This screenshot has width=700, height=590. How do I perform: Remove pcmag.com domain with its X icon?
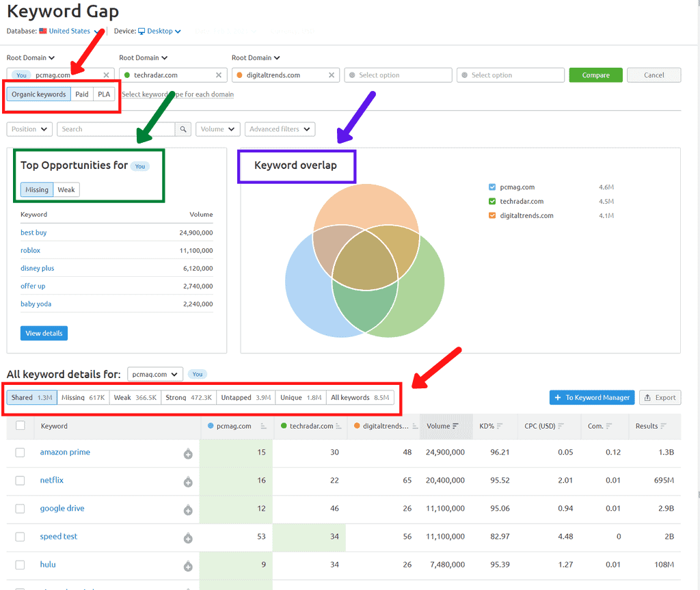pyautogui.click(x=106, y=75)
